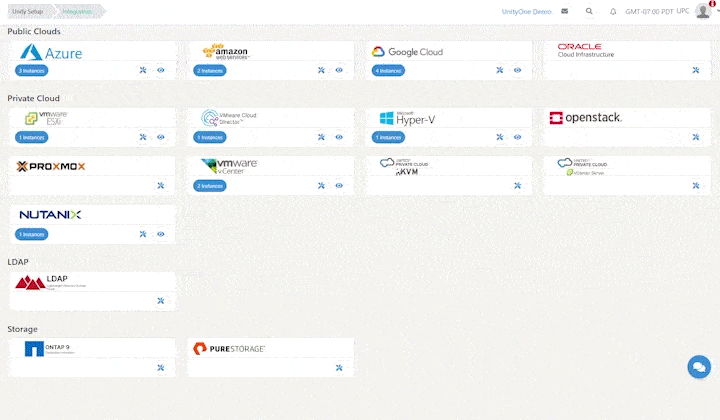The image size is (720, 420).
Task: Click Pure Storage configure icon
Action: (339, 368)
